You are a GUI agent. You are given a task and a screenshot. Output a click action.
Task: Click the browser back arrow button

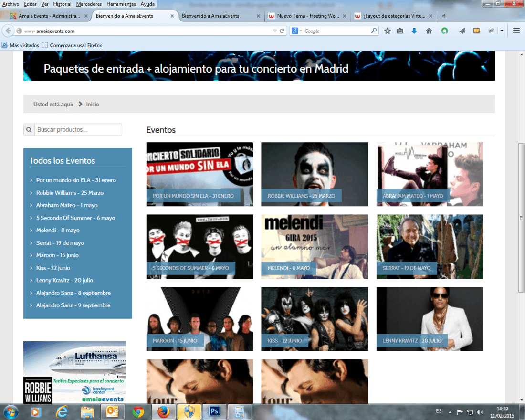(8, 31)
